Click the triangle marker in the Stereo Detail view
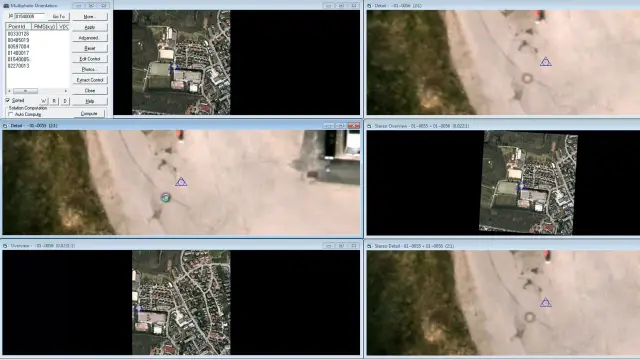This screenshot has width=640, height=360. pos(546,302)
